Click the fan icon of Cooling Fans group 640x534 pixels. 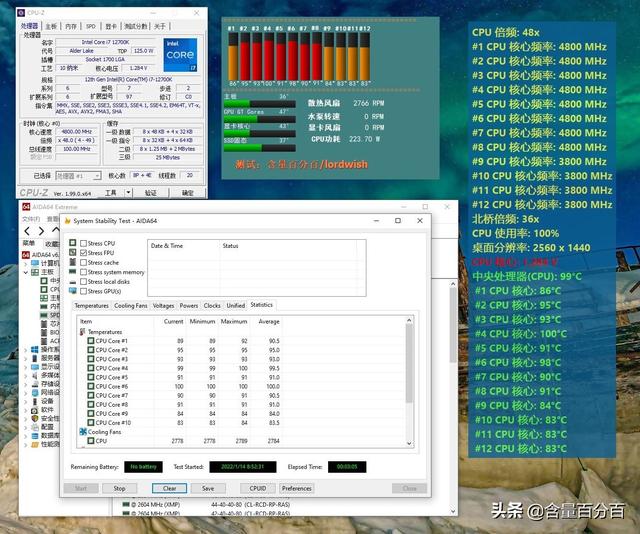83,432
